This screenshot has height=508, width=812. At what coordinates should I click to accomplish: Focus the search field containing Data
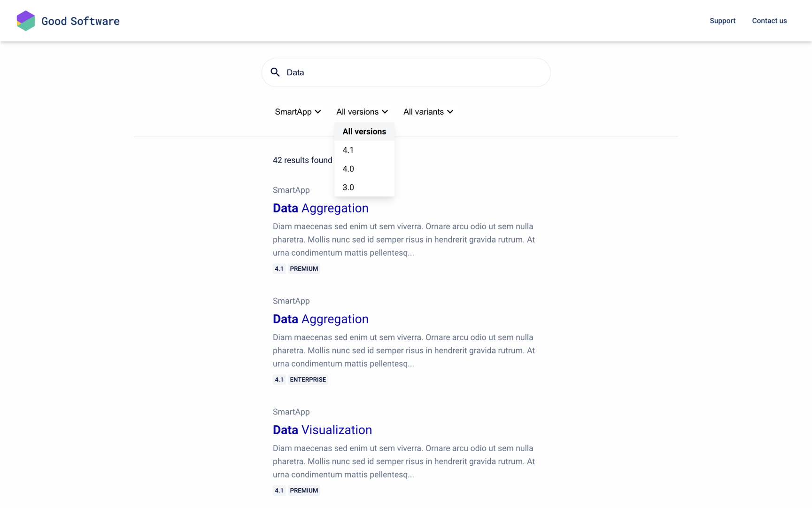[413, 72]
